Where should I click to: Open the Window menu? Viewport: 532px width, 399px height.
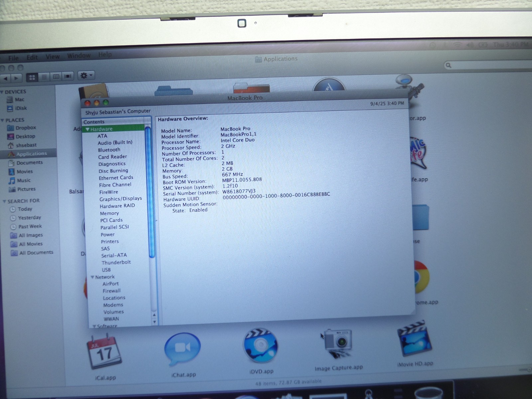pos(79,56)
